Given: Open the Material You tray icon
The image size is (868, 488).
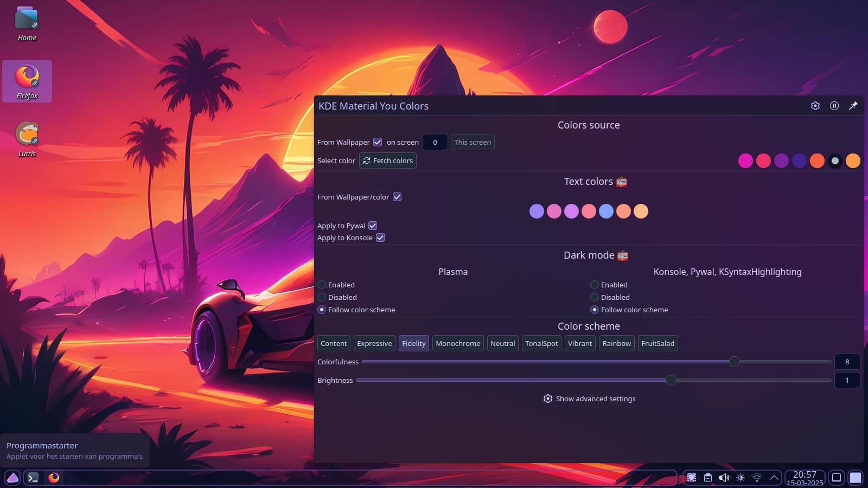Looking at the screenshot, I should tap(692, 478).
